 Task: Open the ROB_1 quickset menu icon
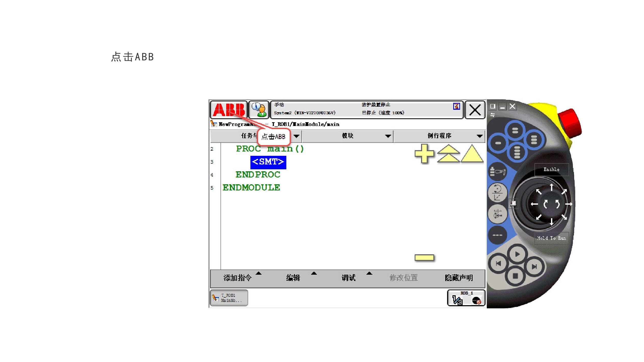tap(466, 298)
